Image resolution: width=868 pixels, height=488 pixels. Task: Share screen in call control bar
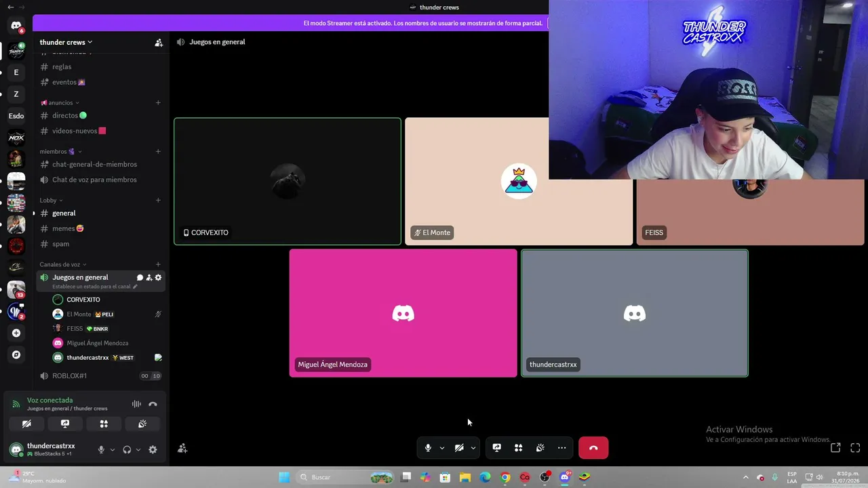[496, 448]
